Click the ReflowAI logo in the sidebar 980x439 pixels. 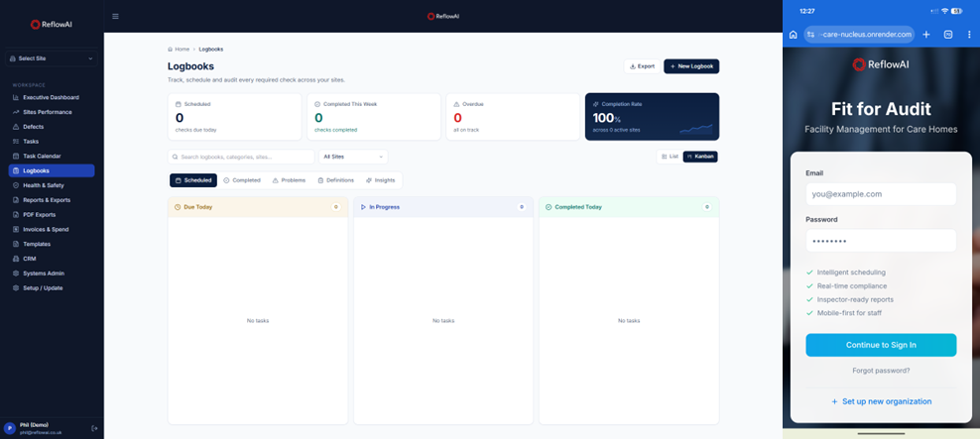pos(52,25)
